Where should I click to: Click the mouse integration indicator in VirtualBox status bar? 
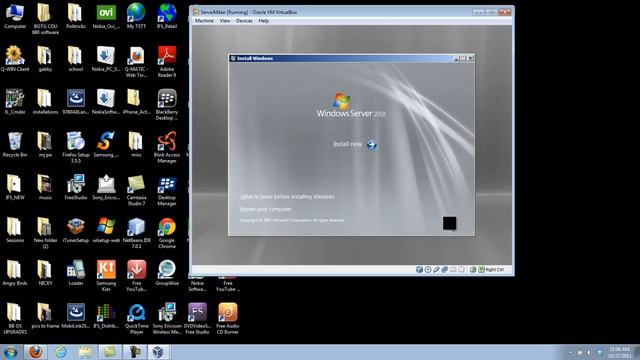(473, 269)
